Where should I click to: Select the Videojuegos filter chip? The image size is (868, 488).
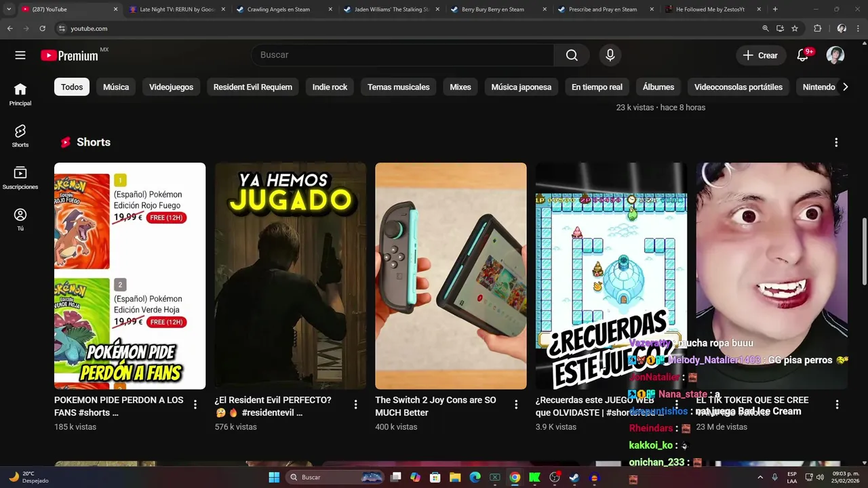(x=171, y=87)
